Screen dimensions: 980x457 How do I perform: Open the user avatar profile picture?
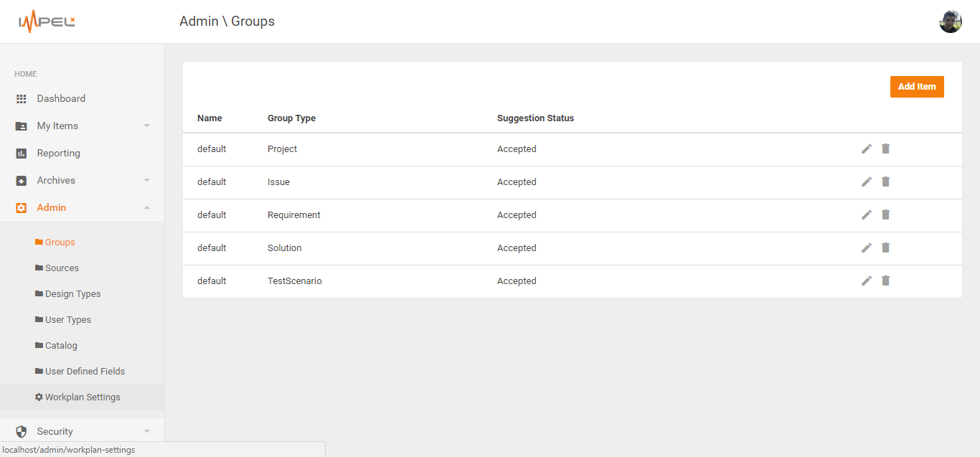[x=950, y=22]
